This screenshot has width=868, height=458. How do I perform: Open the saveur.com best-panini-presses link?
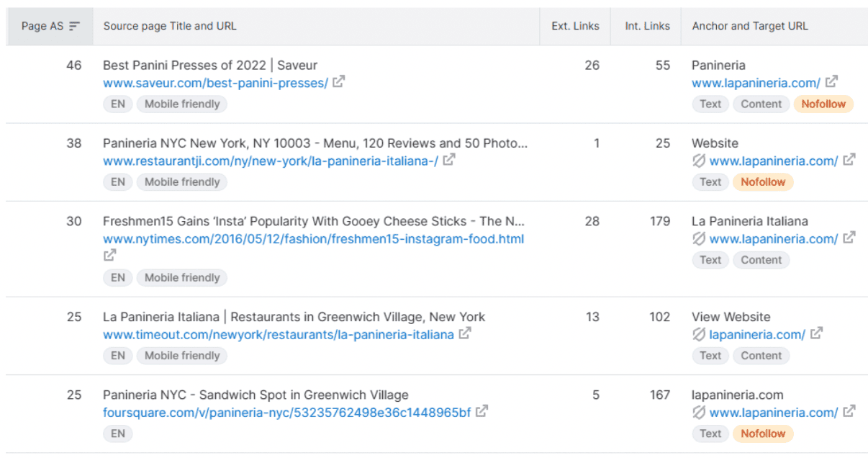[215, 83]
